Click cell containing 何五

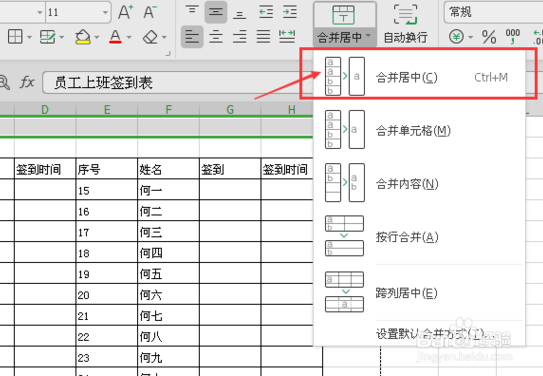(x=168, y=274)
